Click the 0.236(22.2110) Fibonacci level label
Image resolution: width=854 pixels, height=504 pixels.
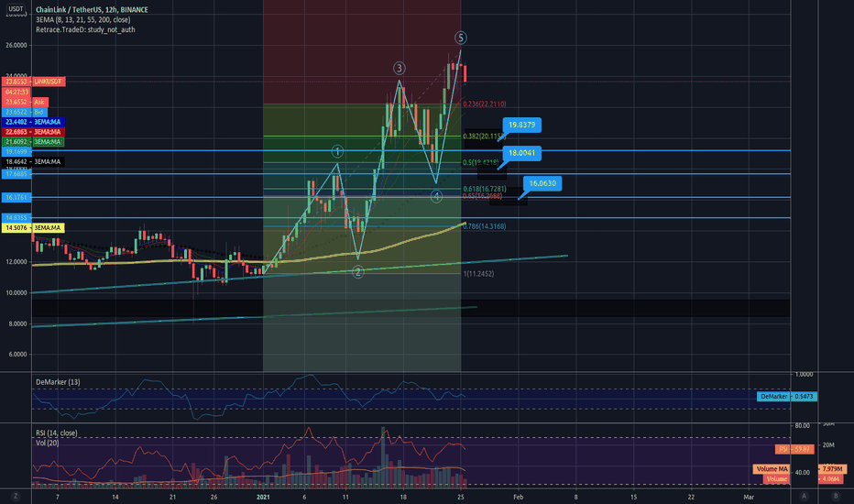[x=485, y=104]
